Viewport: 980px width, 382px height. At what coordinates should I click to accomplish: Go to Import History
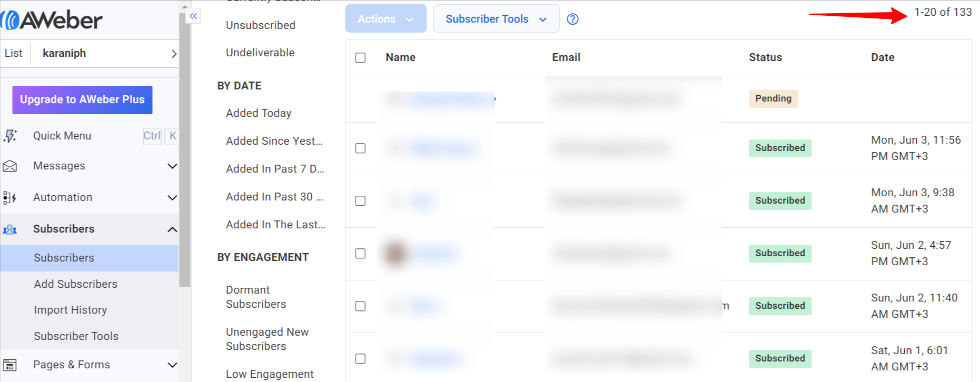[71, 310]
